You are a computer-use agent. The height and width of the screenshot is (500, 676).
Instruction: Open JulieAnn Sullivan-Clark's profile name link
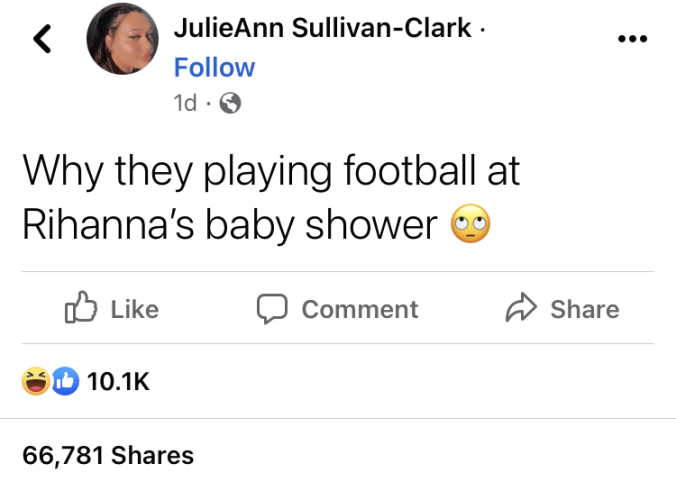coord(323,28)
